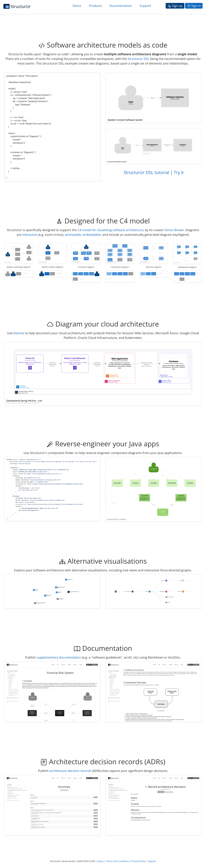Click the cloud icon beside cloud architecture heading
The height and width of the screenshot is (868, 206).
(50, 324)
